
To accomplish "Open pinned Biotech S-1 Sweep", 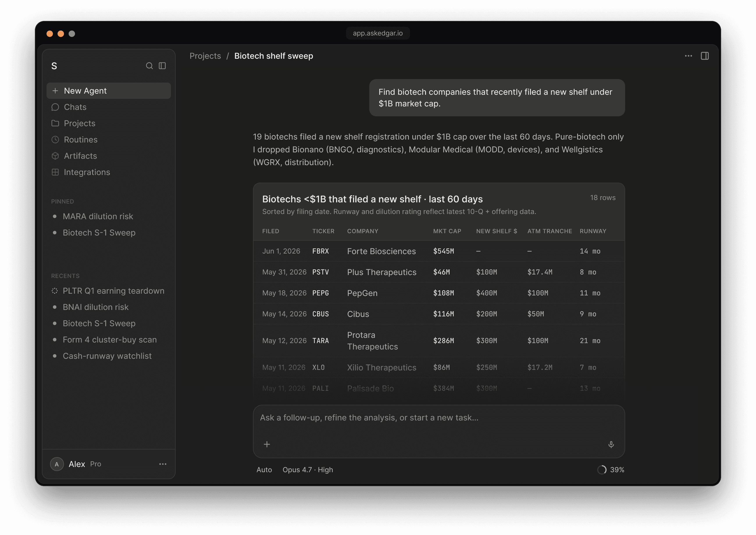I will coord(109,233).
